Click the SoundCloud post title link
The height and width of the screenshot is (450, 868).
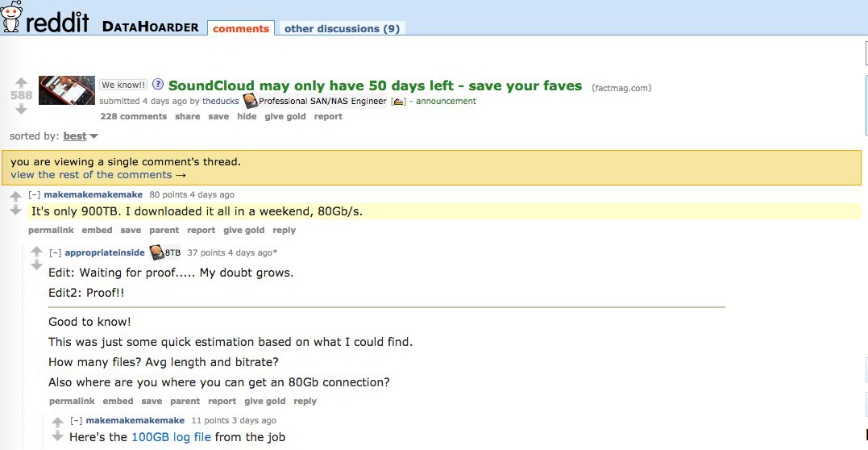pos(375,85)
